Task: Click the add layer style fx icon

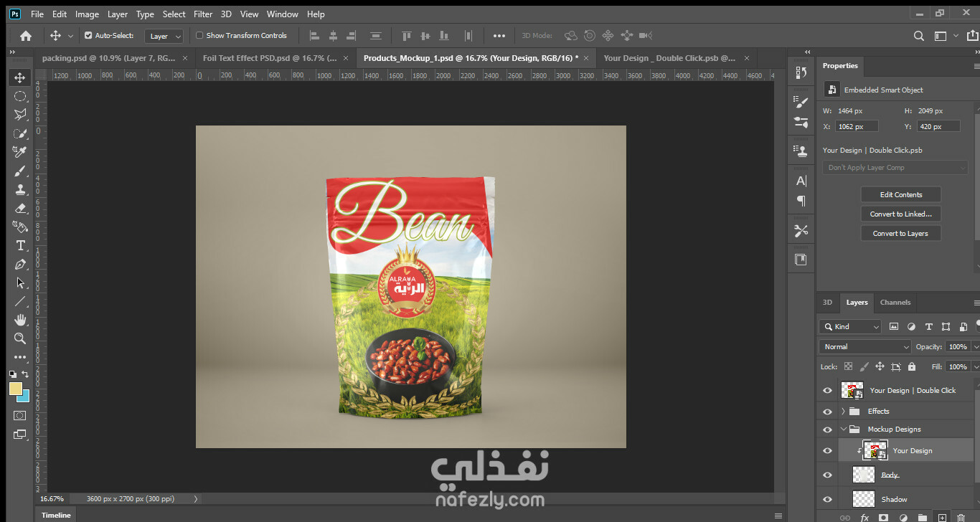Action: pyautogui.click(x=864, y=517)
